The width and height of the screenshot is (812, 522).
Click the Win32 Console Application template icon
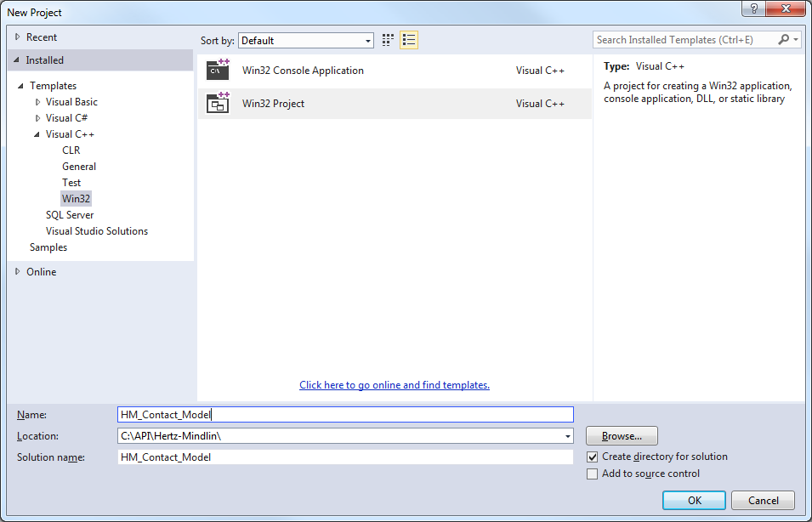(x=219, y=71)
